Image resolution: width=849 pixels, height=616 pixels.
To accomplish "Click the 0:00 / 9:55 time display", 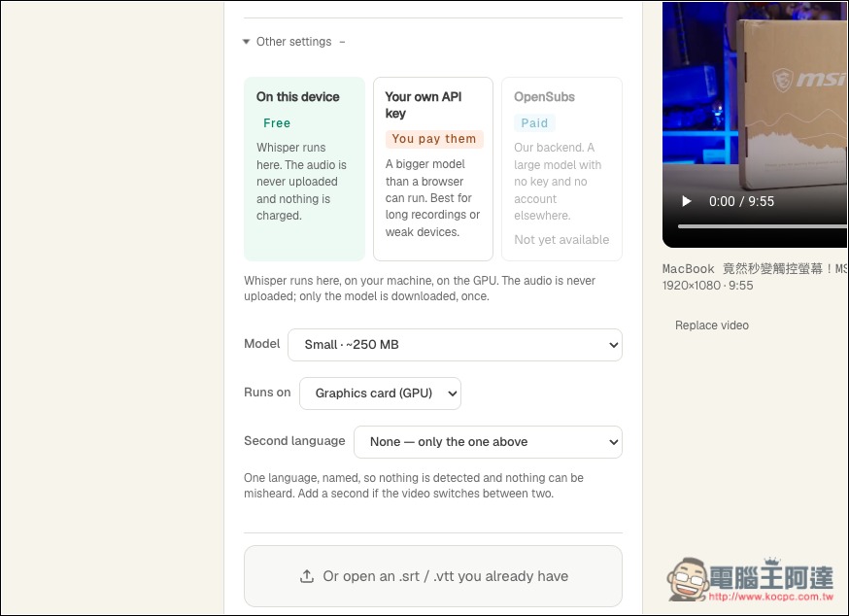I will (741, 201).
